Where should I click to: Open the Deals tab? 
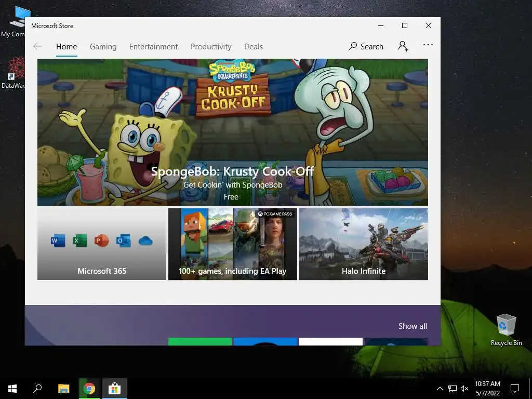(254, 46)
